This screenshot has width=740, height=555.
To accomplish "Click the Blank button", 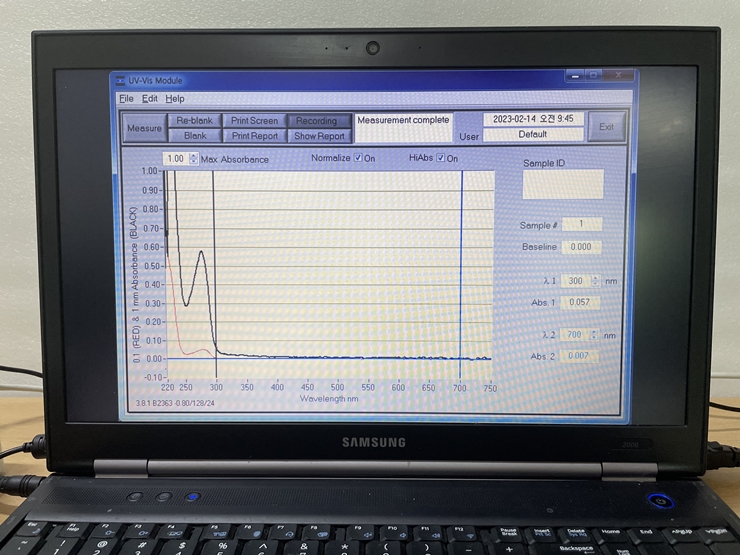I will 194,136.
